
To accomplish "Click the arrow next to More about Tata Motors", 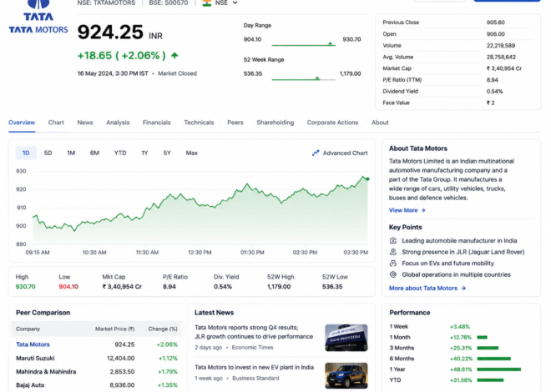I will (x=463, y=288).
